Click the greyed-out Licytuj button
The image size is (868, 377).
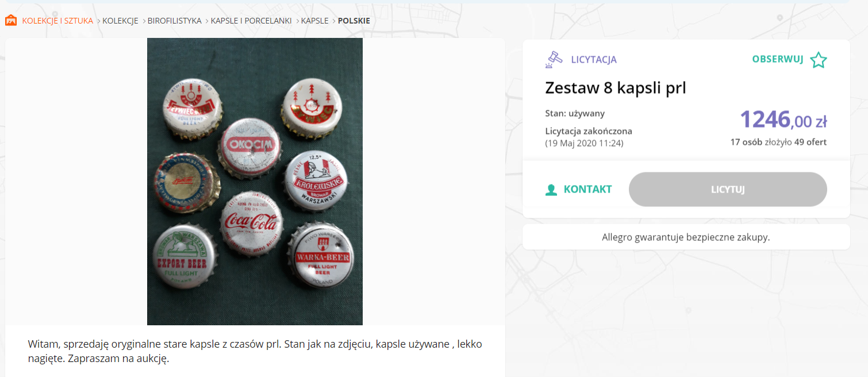[728, 189]
